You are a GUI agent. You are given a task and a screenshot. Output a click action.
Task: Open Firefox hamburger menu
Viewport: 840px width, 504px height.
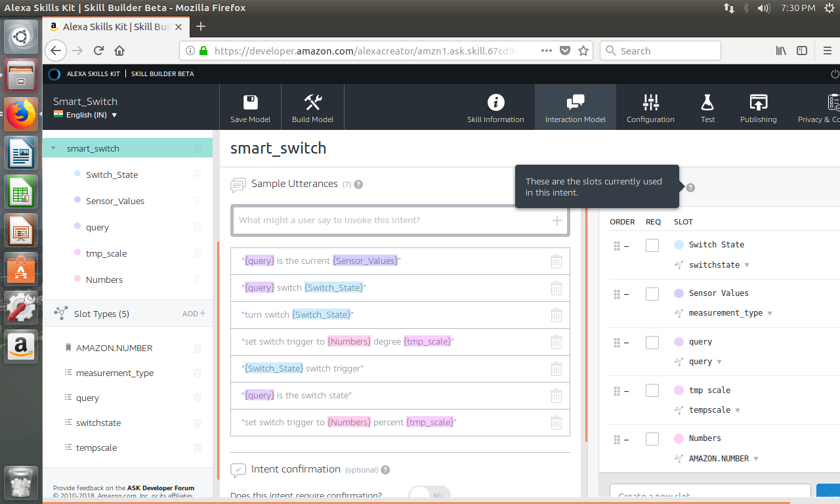tap(828, 51)
